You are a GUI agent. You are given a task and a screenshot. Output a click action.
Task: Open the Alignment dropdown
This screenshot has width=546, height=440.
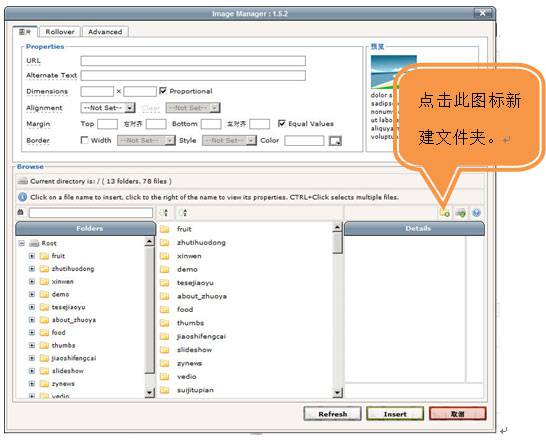(x=108, y=108)
